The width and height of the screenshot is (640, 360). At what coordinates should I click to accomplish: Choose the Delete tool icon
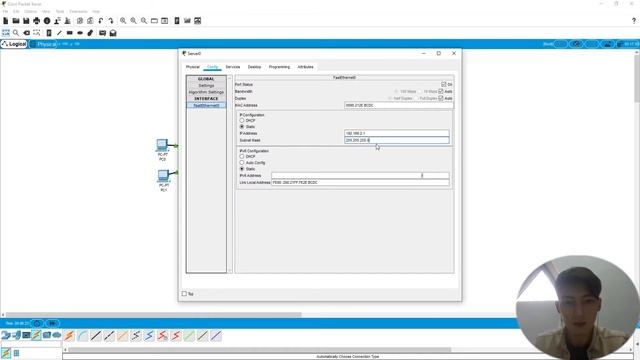[27, 33]
